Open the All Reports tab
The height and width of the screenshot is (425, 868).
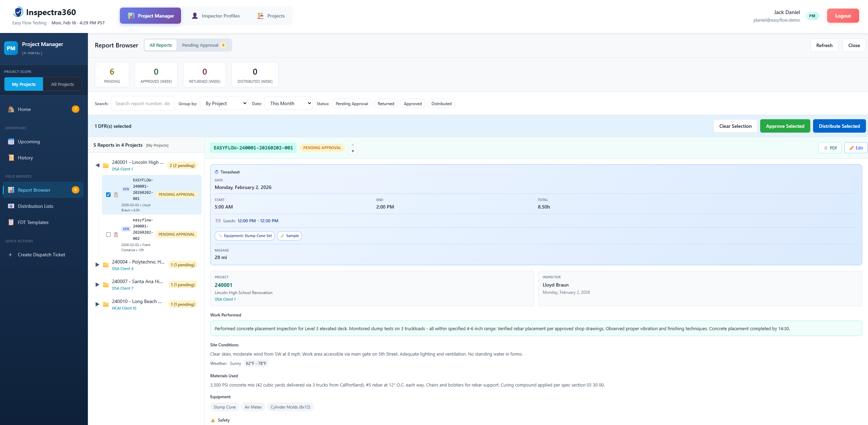(x=160, y=45)
